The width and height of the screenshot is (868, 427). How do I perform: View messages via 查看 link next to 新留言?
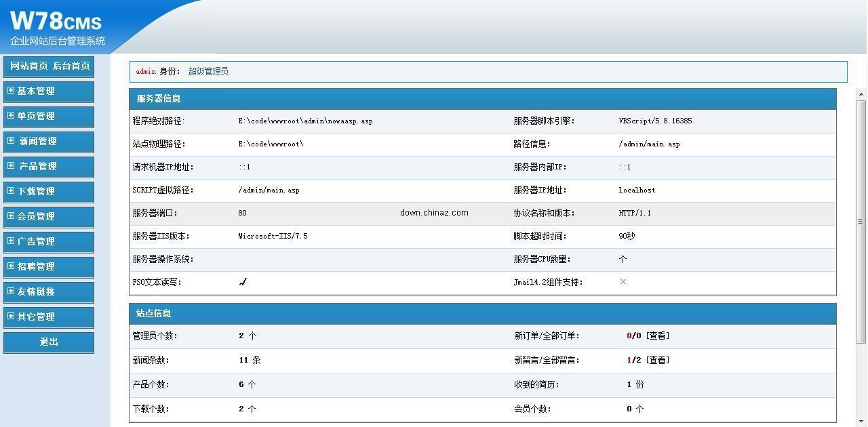657,360
